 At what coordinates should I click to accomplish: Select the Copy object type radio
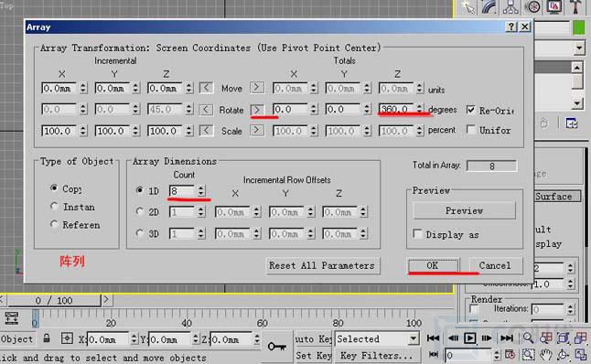[x=54, y=187]
